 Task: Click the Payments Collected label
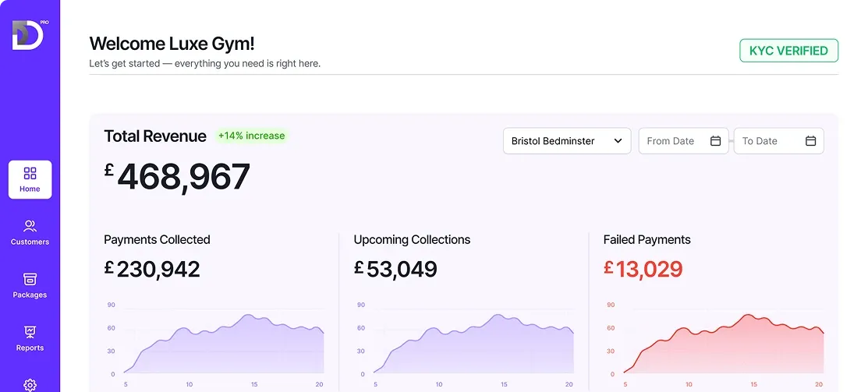158,240
